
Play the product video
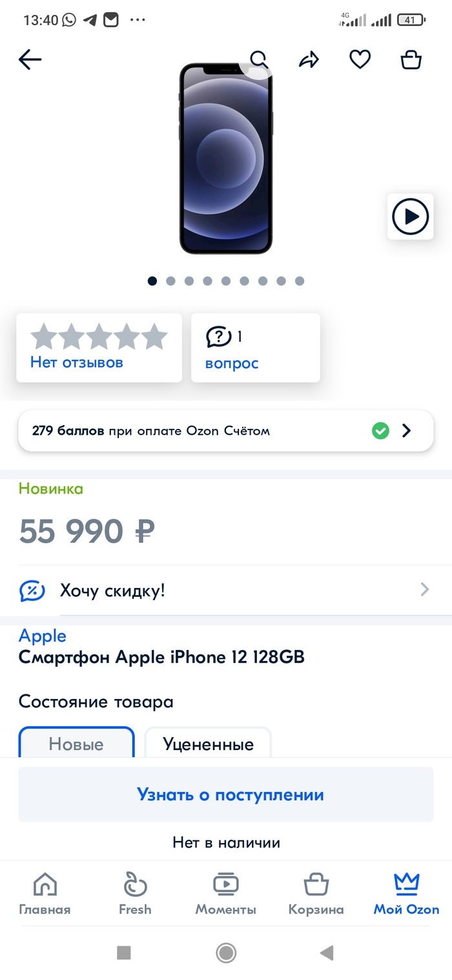(411, 216)
